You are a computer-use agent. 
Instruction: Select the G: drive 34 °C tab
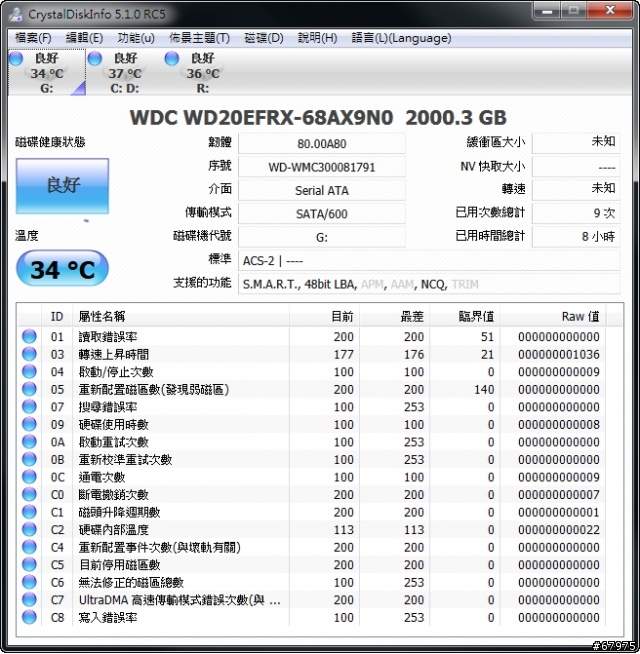[x=47, y=73]
